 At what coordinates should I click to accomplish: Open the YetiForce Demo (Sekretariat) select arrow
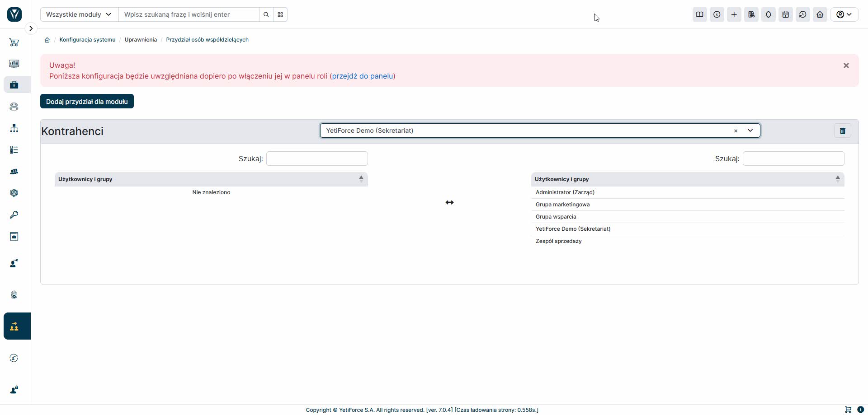pyautogui.click(x=750, y=131)
